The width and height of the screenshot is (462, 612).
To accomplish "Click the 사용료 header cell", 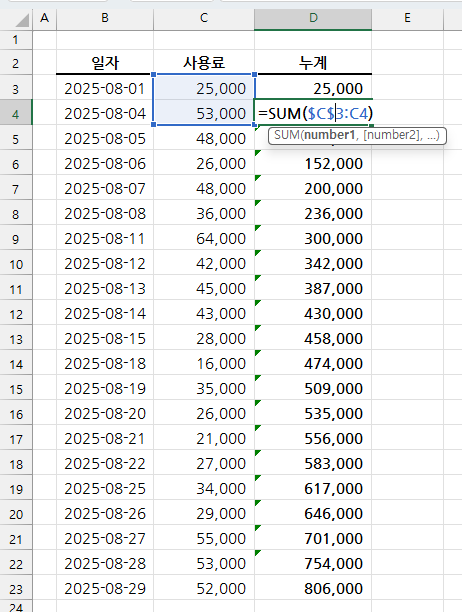I will pyautogui.click(x=204, y=62).
